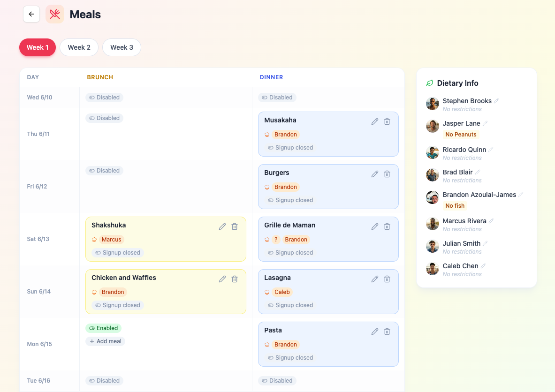Edit Jasper Lane dietary info

point(485,123)
